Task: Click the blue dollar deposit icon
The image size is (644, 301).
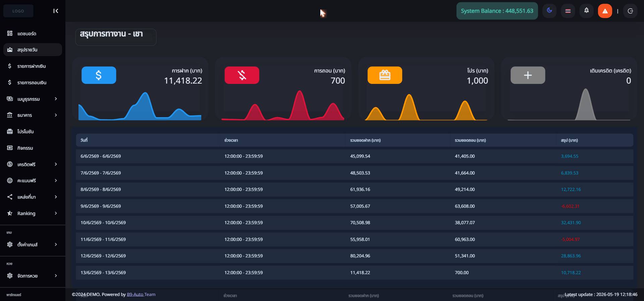Action: [x=99, y=75]
